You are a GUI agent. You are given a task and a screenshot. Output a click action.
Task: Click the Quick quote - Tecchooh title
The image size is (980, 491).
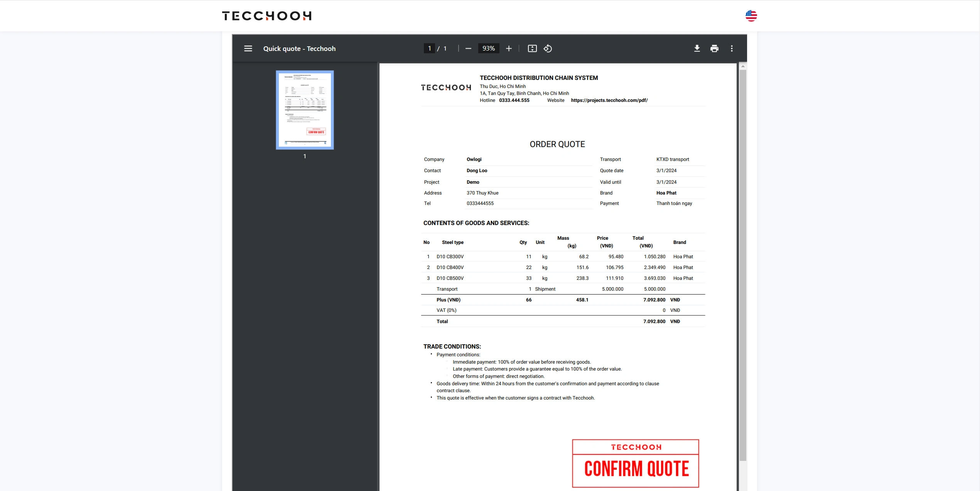point(299,49)
